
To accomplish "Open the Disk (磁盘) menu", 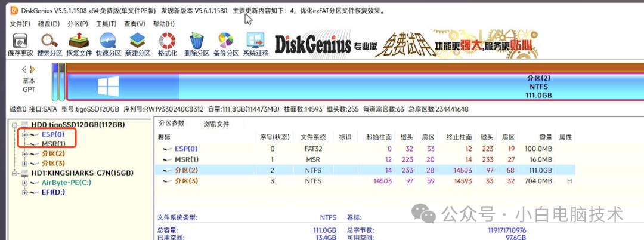I will 49,24.
